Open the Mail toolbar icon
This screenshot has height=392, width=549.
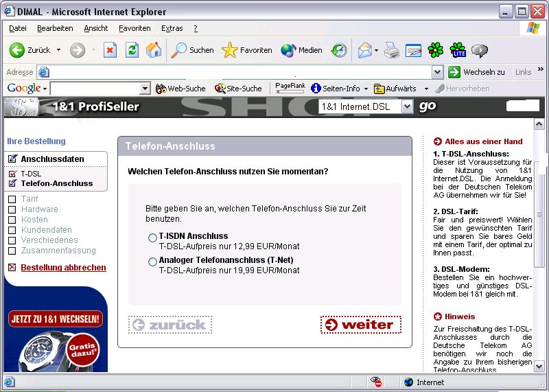coord(365,50)
